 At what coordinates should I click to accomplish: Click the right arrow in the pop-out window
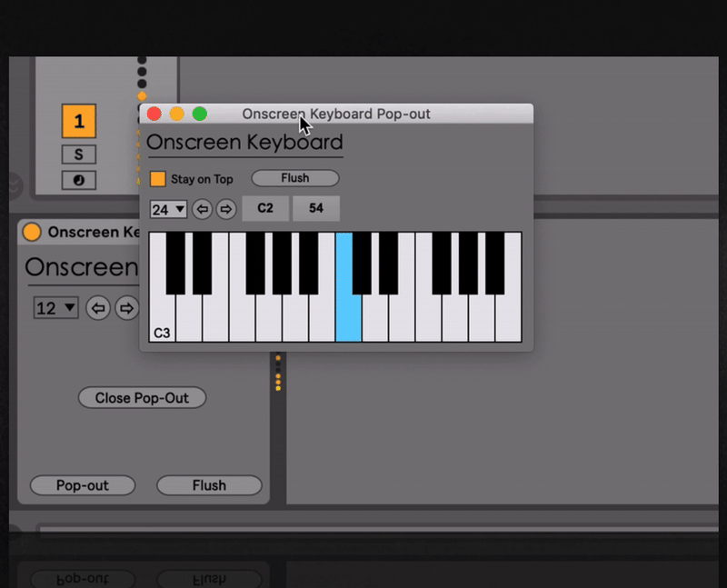(225, 209)
